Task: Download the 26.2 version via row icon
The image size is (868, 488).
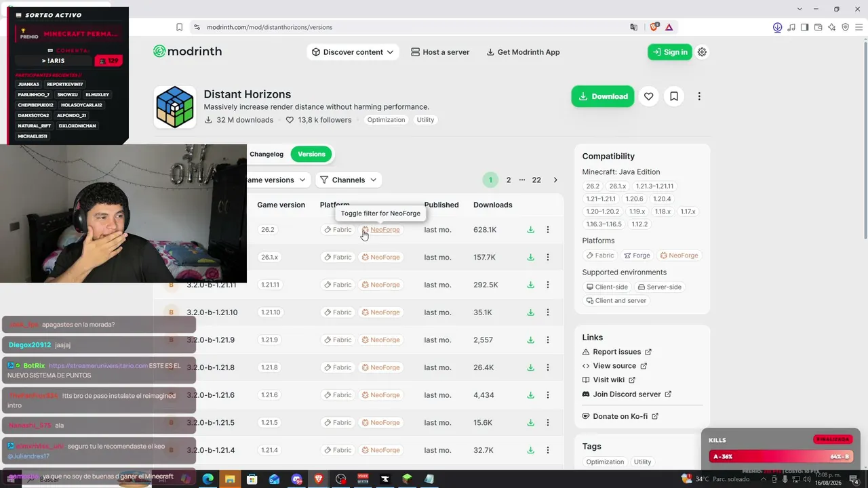Action: point(530,230)
